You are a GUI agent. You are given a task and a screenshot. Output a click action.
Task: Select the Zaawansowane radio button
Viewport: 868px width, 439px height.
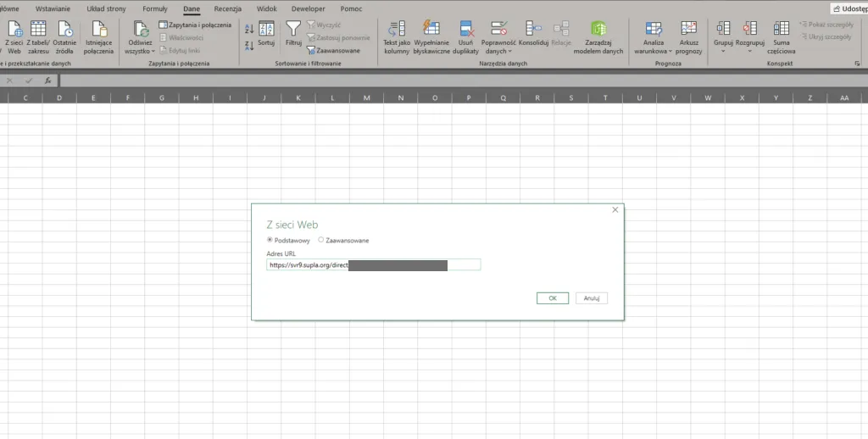click(x=320, y=240)
